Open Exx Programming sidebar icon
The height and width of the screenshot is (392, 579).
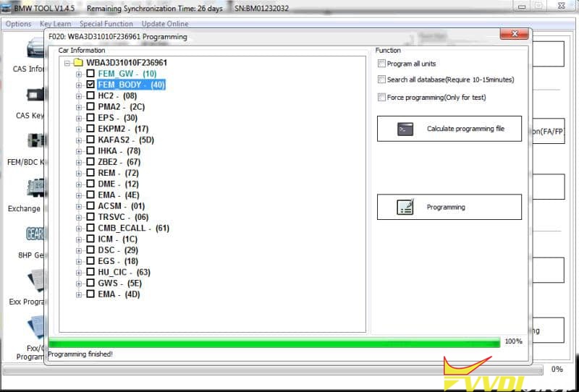(36, 281)
